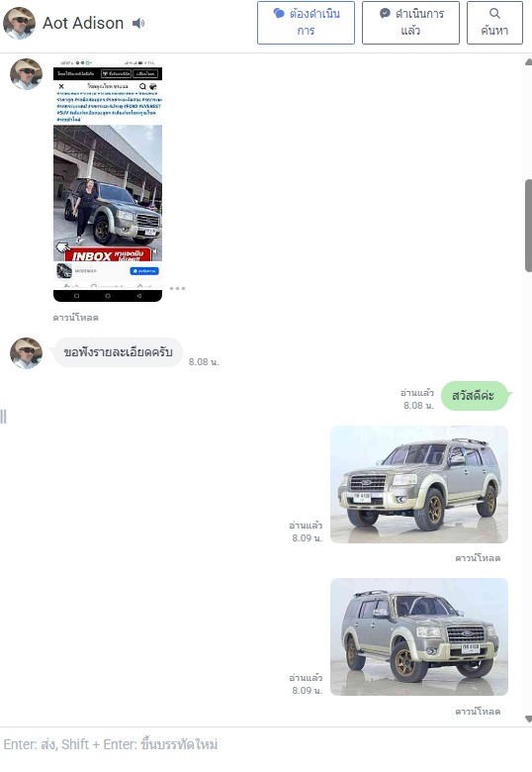Click sender avatar beside ขอฟังรายละเอียดครับ
The height and width of the screenshot is (772, 532).
(26, 353)
